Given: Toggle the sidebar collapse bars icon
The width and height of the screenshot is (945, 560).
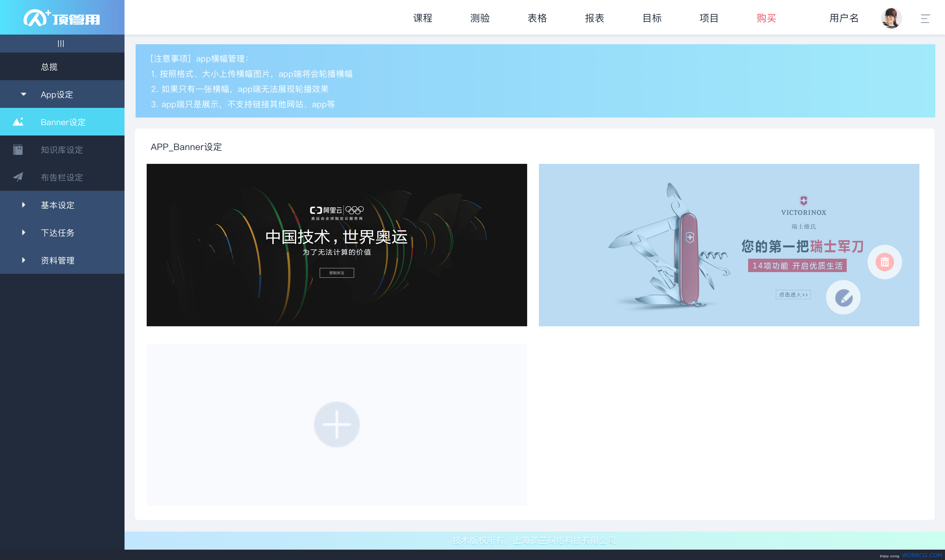Looking at the screenshot, I should [x=61, y=44].
